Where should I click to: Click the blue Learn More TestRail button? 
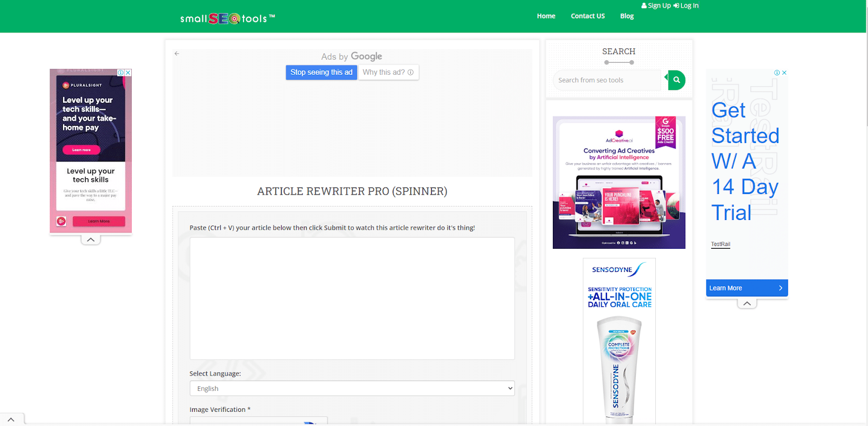point(747,288)
